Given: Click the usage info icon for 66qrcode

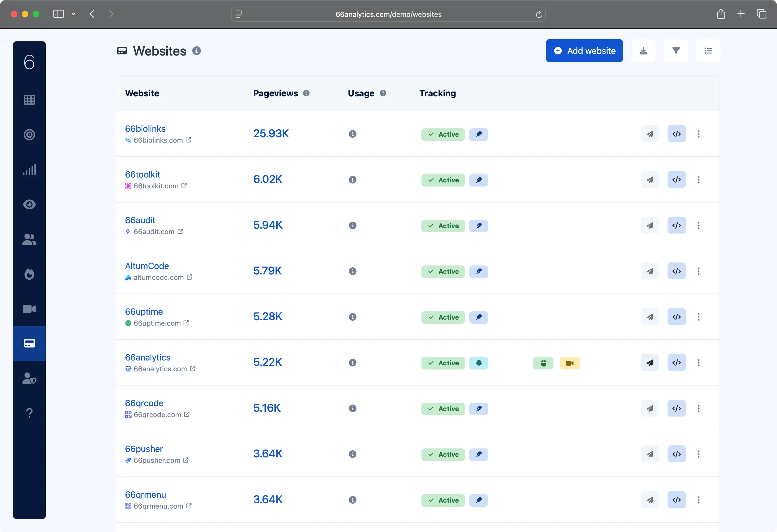Looking at the screenshot, I should coord(353,409).
